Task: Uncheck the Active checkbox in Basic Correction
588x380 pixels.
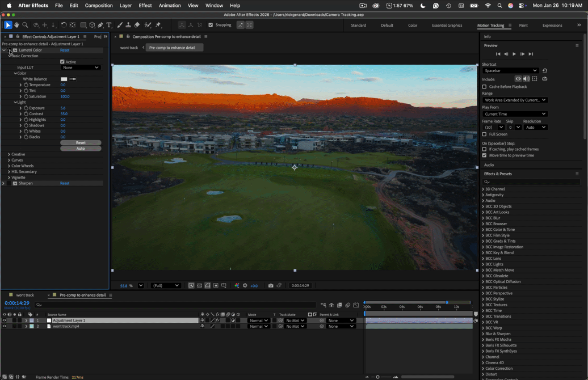Action: pyautogui.click(x=62, y=62)
